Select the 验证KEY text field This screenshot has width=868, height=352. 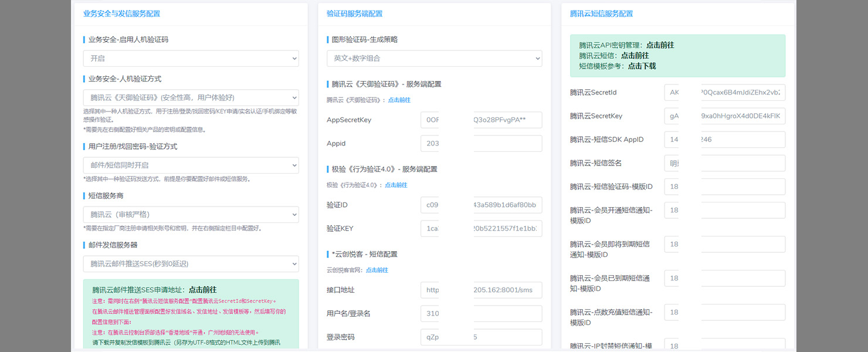(x=481, y=229)
